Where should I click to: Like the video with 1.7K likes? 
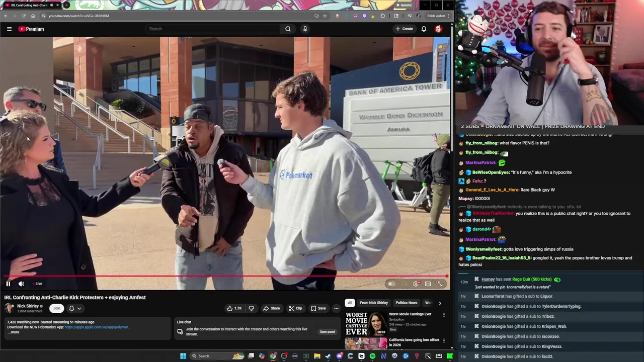234,308
